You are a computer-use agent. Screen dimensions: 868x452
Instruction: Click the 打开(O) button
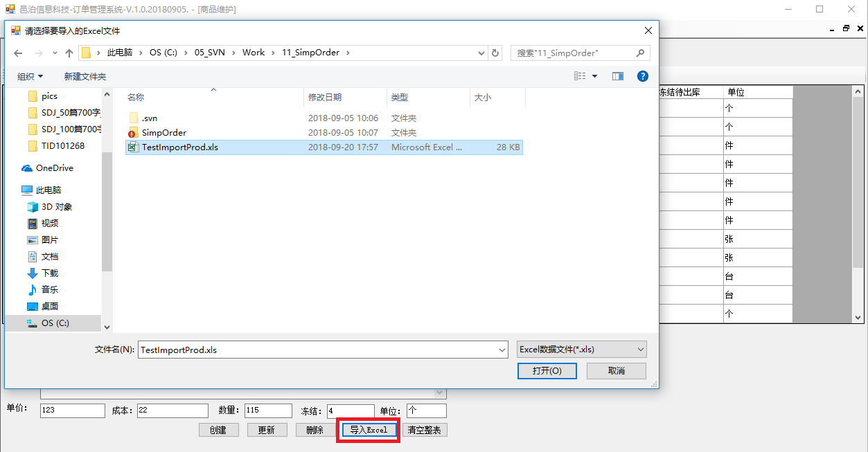coord(547,371)
